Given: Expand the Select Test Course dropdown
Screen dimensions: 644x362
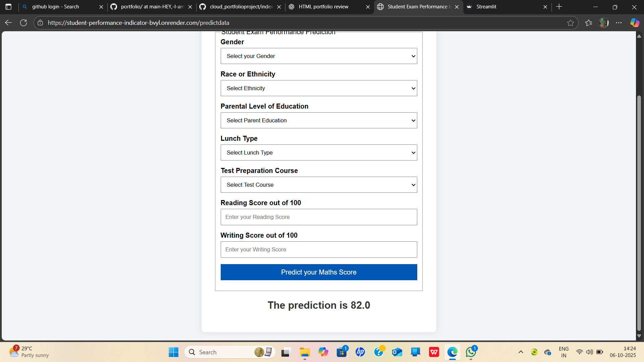Looking at the screenshot, I should click(x=319, y=185).
